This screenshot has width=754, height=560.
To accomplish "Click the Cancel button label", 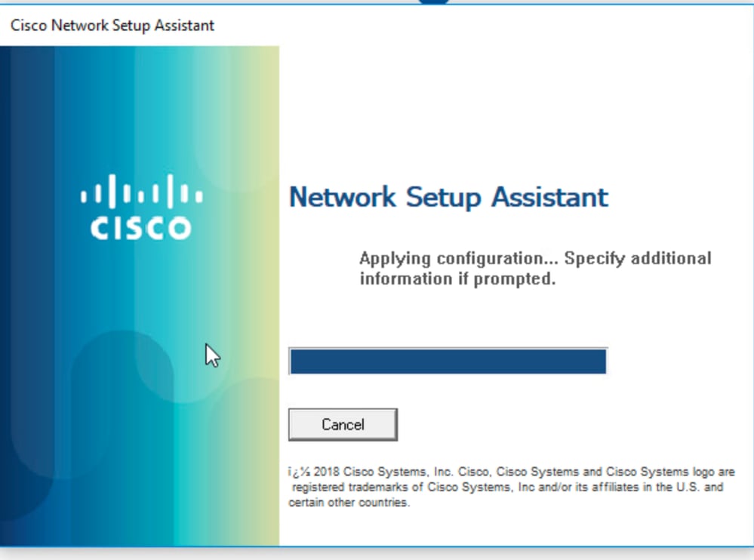I will point(343,424).
